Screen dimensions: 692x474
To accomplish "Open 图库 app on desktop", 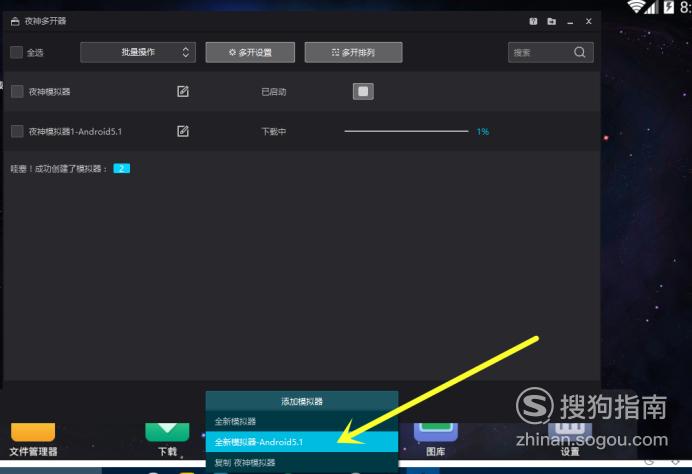I will pos(436,438).
